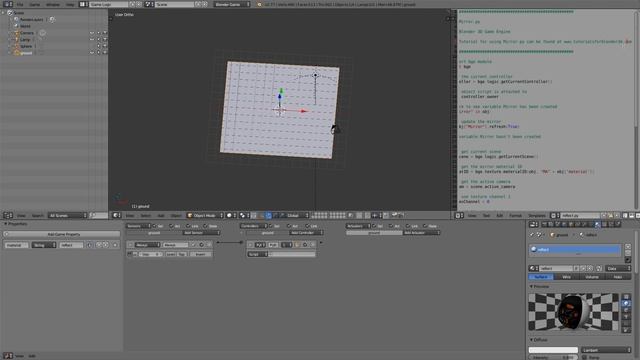Toggle the Sphere row's render camera icon
The image size is (640, 360).
(105, 46)
